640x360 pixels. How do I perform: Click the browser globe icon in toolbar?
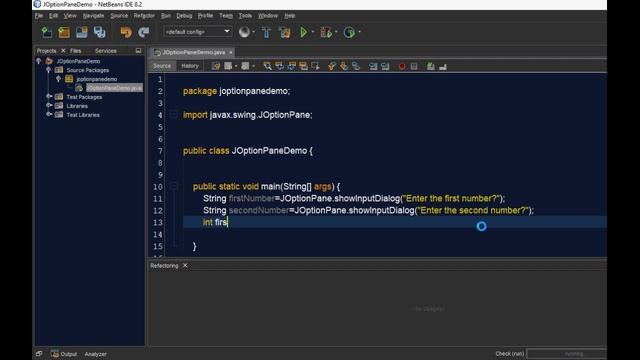click(x=244, y=32)
